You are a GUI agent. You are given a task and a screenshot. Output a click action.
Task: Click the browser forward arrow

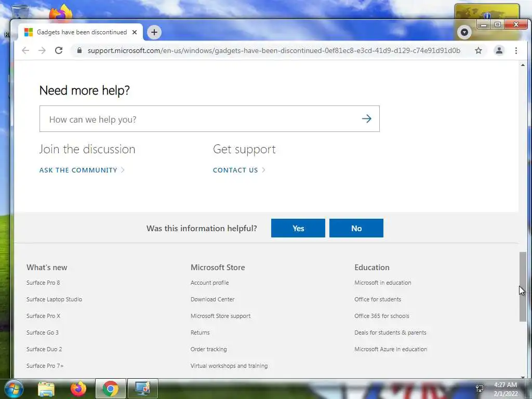coord(42,50)
